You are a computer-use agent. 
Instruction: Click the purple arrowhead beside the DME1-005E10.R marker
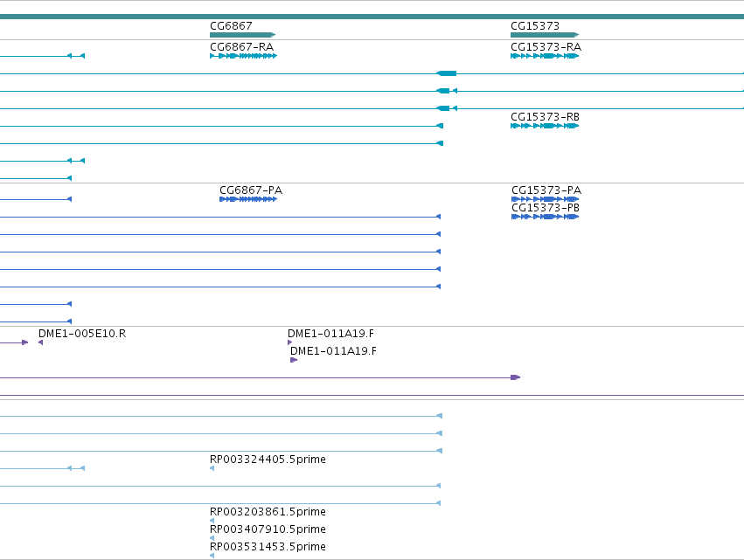(x=25, y=342)
